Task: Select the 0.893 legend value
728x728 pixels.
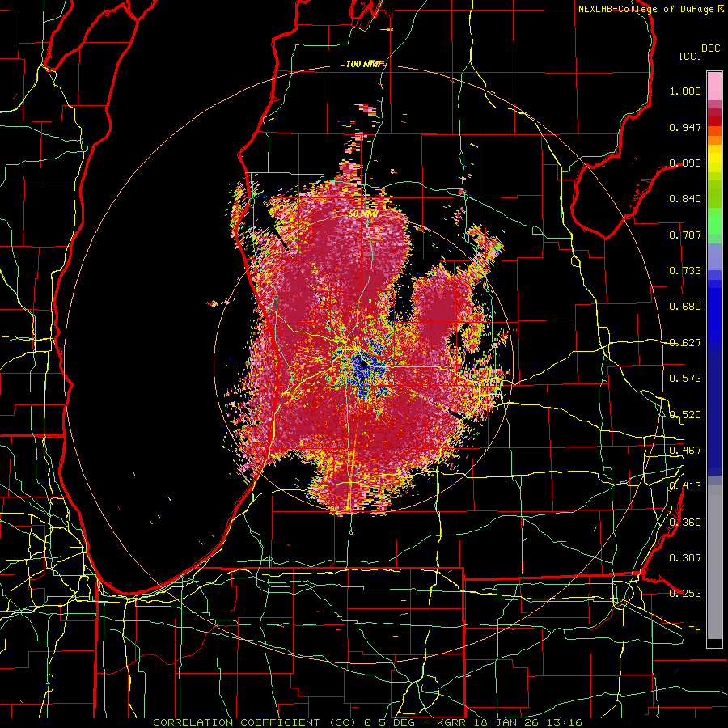Action: click(x=685, y=163)
